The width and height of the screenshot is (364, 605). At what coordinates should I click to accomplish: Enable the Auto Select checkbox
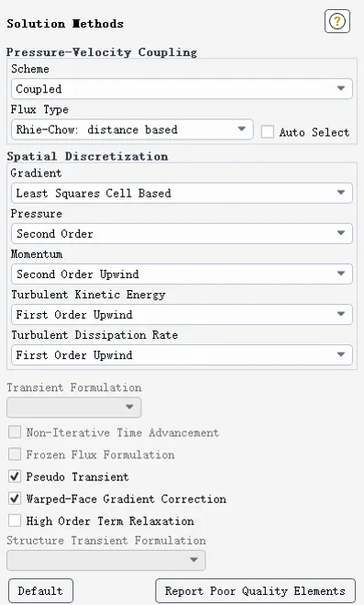tap(268, 131)
